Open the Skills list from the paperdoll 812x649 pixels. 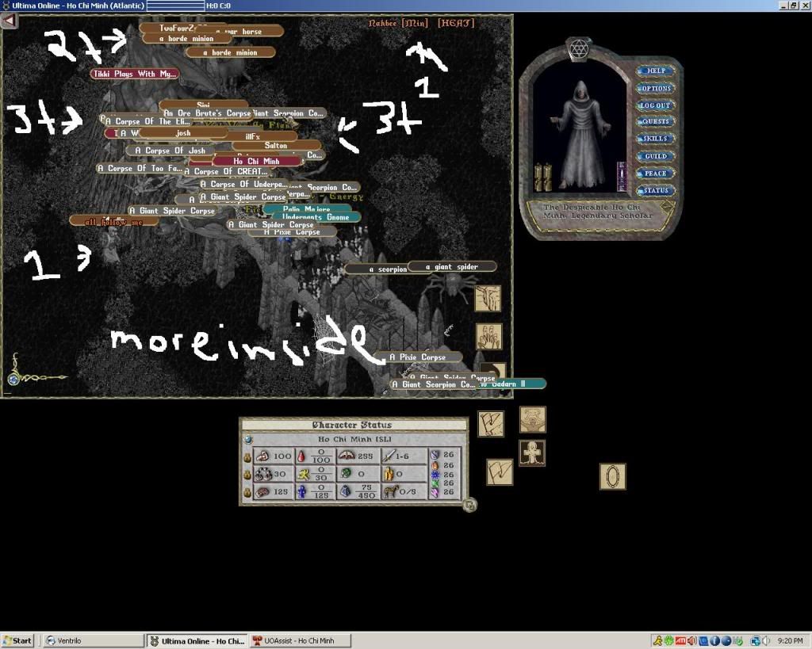click(x=656, y=139)
